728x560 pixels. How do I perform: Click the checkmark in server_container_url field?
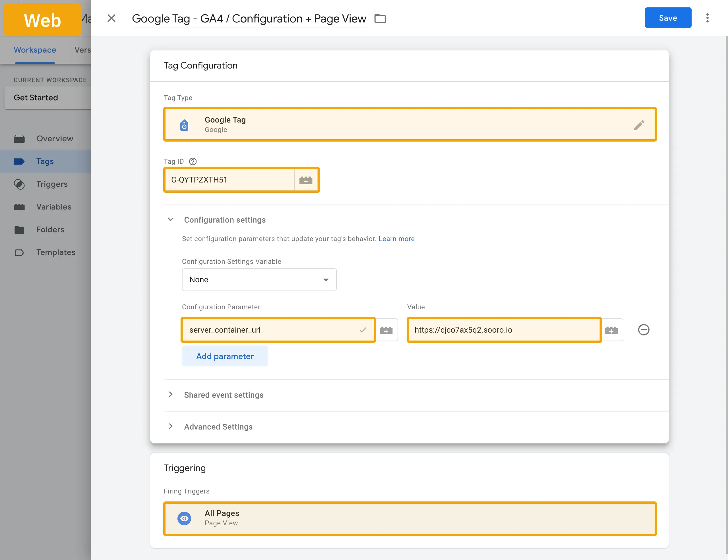click(363, 330)
